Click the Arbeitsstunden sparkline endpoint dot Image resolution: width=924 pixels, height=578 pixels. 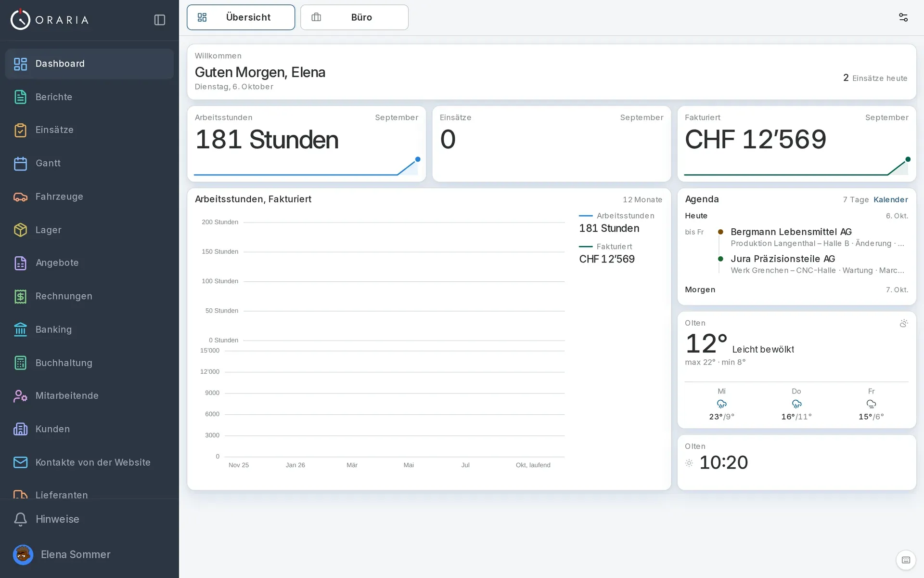pos(418,159)
